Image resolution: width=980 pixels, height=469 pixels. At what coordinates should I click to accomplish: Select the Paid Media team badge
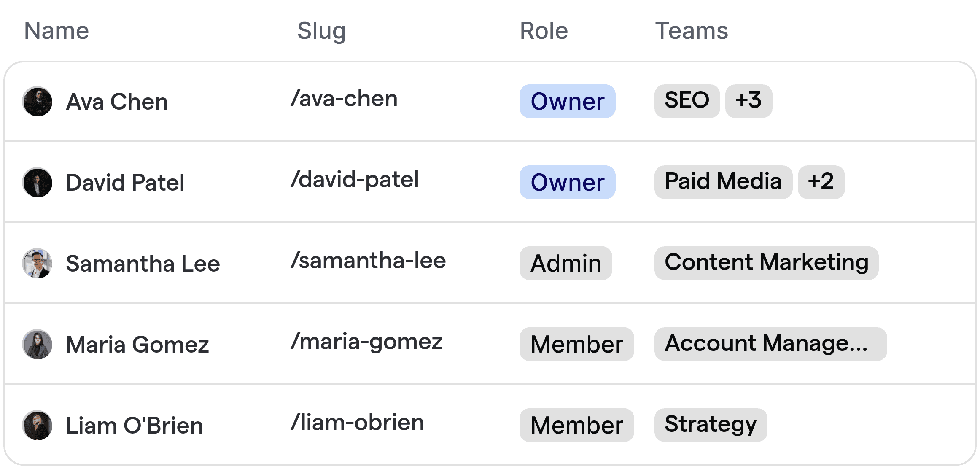click(723, 181)
